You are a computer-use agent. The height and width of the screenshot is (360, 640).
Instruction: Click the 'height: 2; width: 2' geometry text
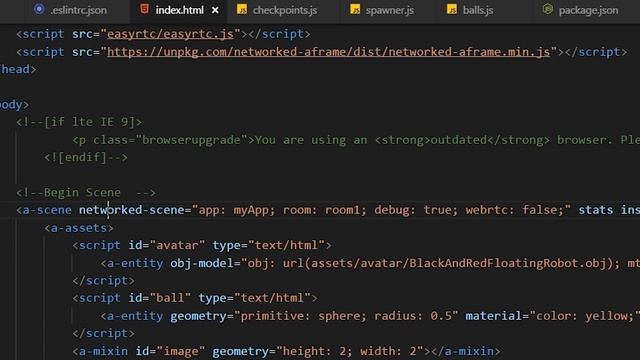(349, 351)
